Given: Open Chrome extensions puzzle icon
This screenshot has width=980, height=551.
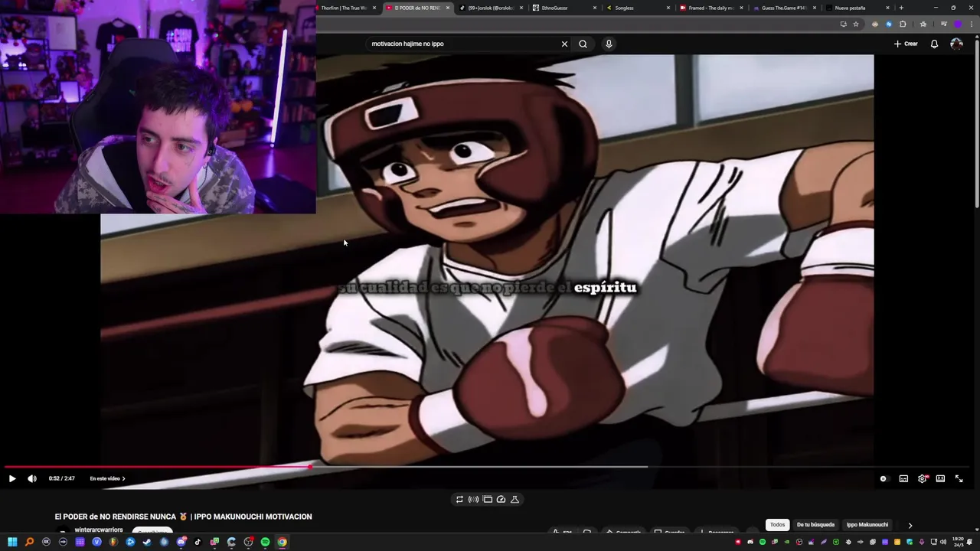Looking at the screenshot, I should tap(903, 24).
